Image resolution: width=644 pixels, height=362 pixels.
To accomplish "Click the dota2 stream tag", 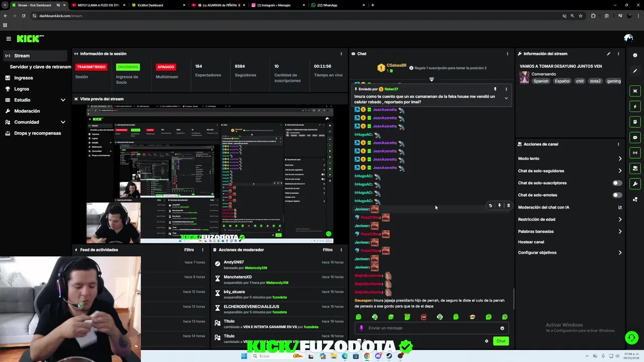I will click(595, 81).
